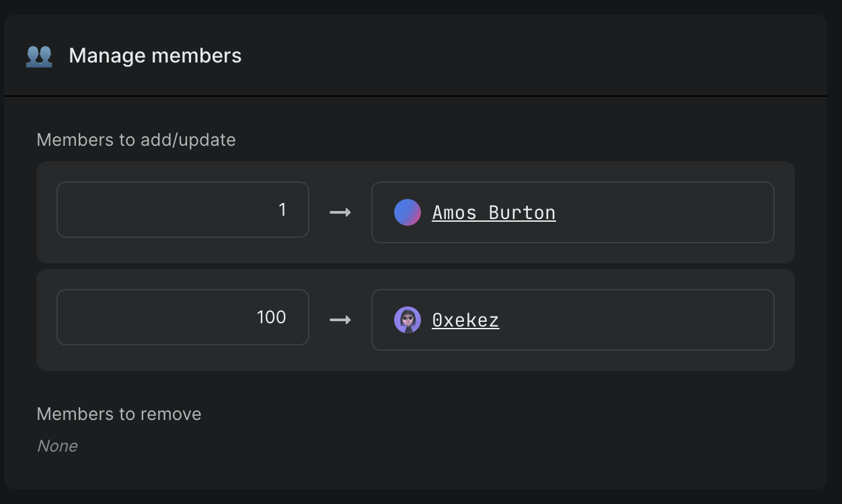Click the Manage members people icon

[38, 56]
